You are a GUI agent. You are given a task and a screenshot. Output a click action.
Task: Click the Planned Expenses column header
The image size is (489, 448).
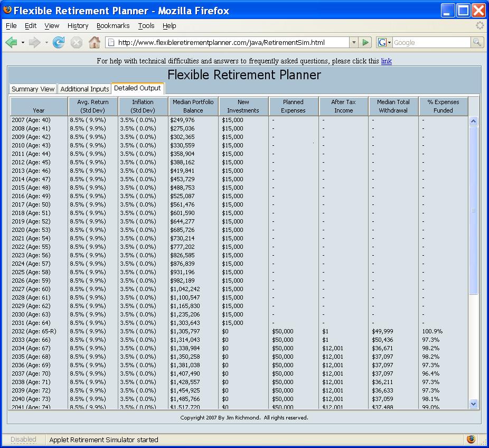[293, 106]
